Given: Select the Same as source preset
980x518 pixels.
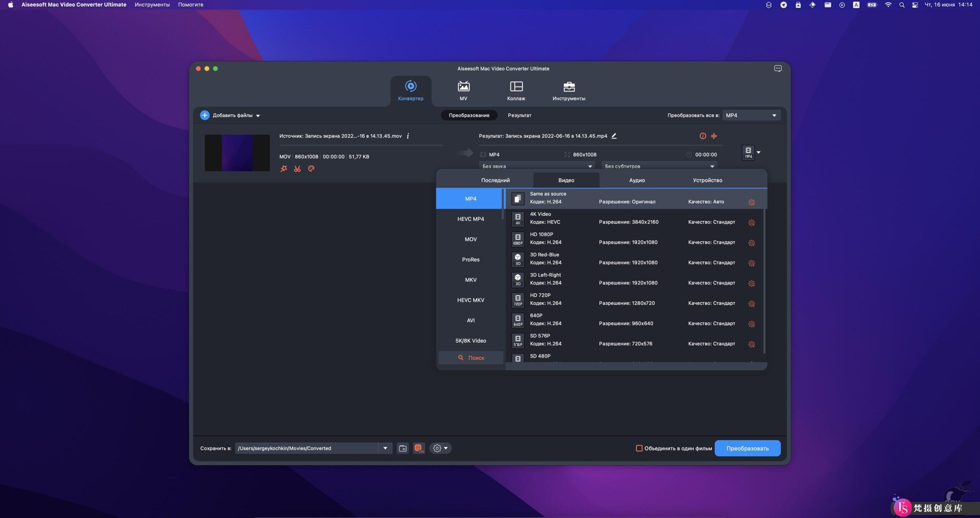Looking at the screenshot, I should [635, 198].
